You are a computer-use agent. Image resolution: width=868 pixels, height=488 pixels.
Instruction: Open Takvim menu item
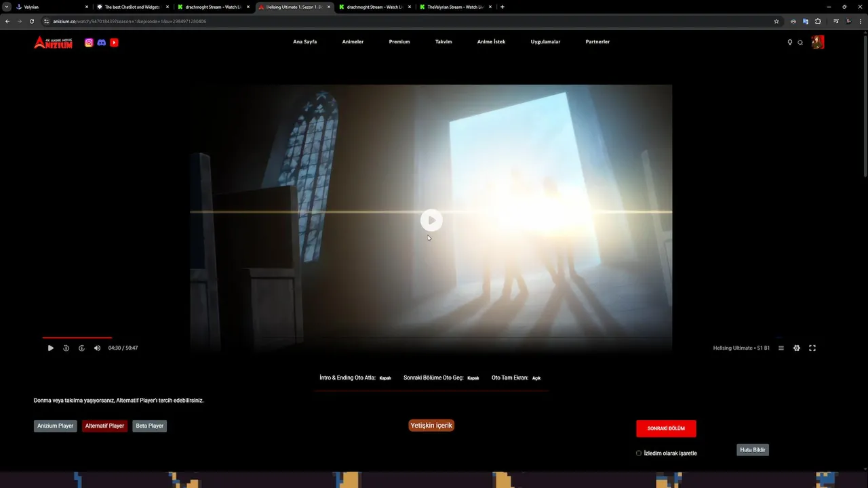pos(443,42)
